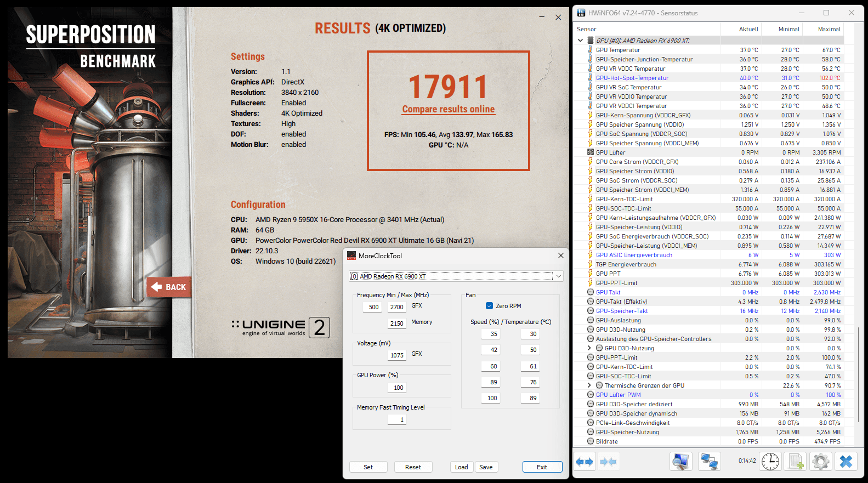Expand the GPU D3D-Nutzung subgroup
Viewport: 868px width, 483px height.
point(589,348)
